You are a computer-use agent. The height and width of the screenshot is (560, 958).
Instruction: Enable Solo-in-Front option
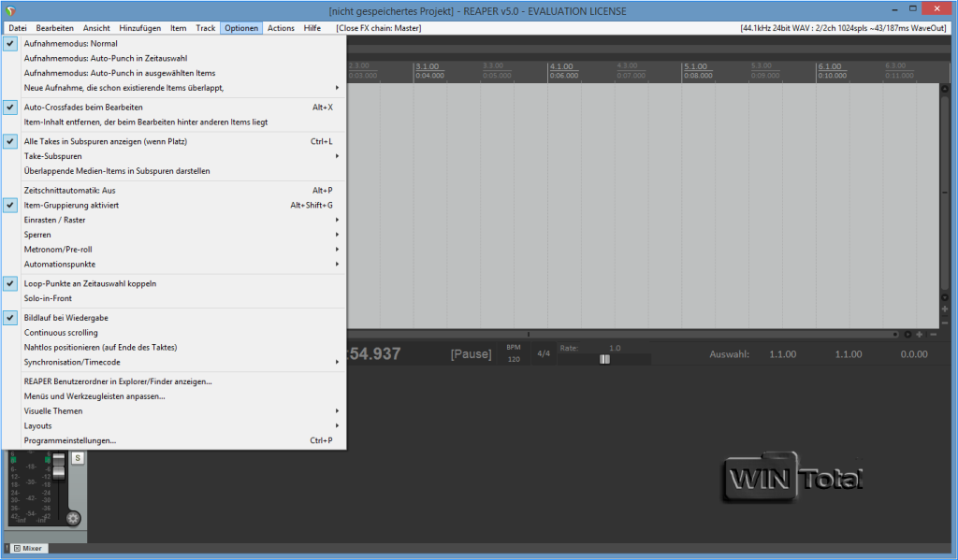(174, 298)
